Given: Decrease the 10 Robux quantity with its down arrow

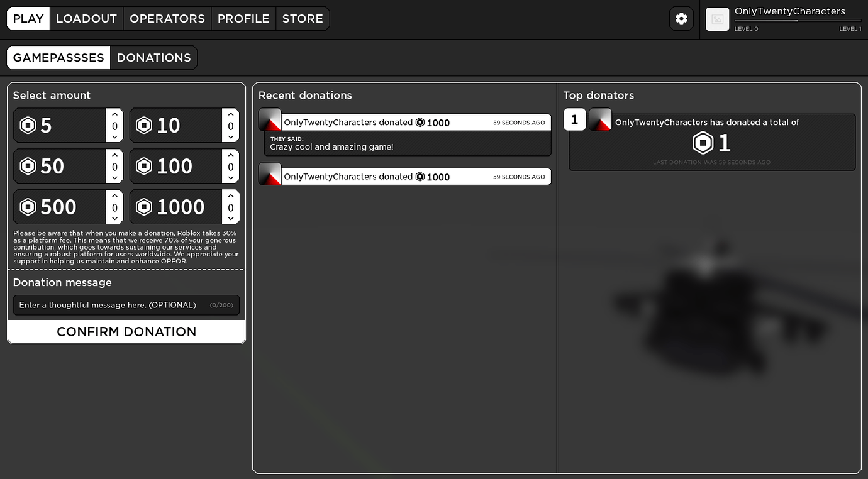Looking at the screenshot, I should coord(231,137).
